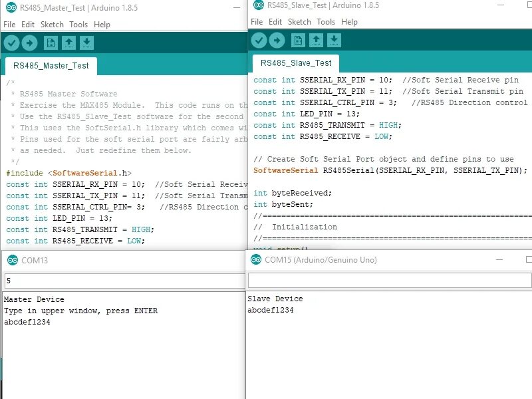
Task: Minimize the RS485_Master_Test Arduino window
Action: [237, 7]
